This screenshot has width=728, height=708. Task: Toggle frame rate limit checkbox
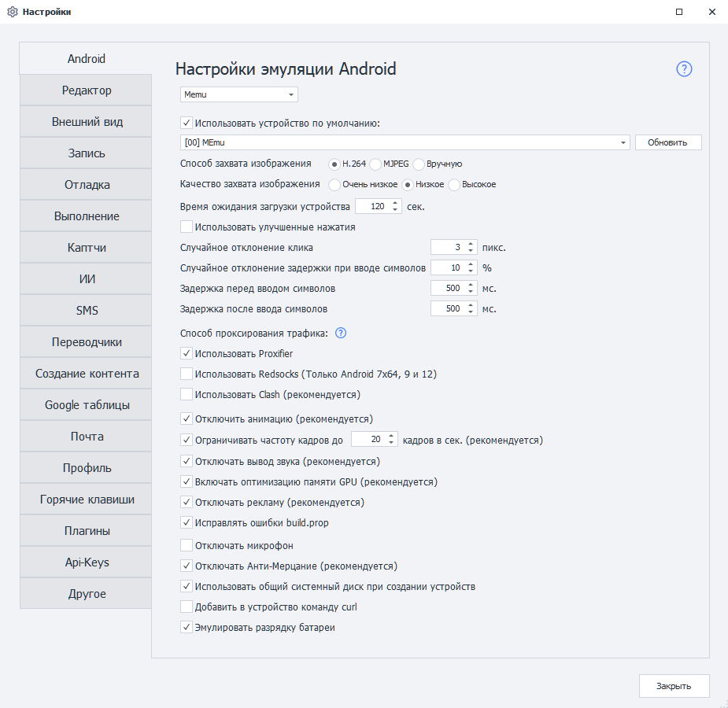point(187,440)
